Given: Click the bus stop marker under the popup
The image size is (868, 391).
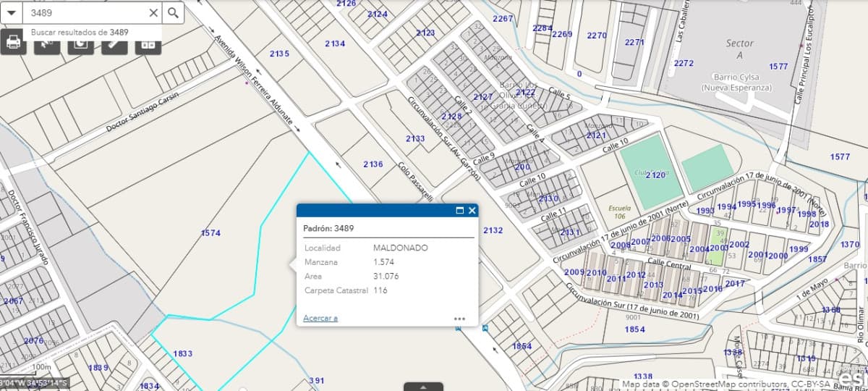Looking at the screenshot, I should 458,328.
